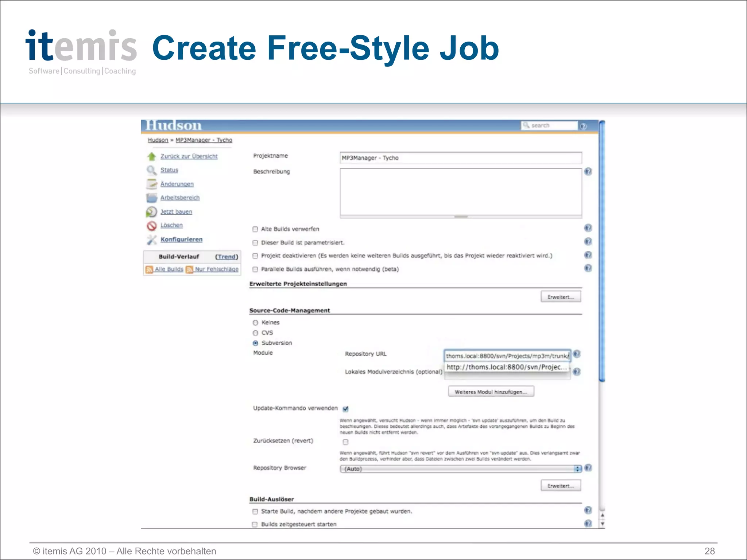Select Keines source control radio
The height and width of the screenshot is (560, 747).
point(255,323)
